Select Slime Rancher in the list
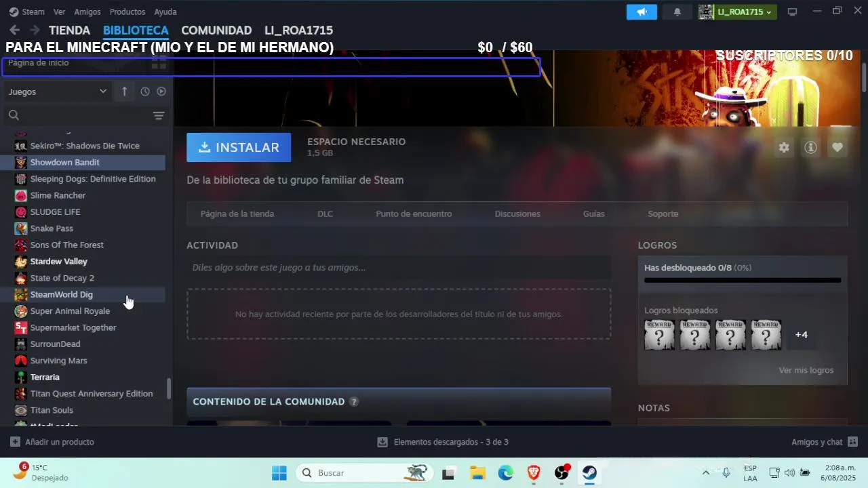 pos(58,195)
